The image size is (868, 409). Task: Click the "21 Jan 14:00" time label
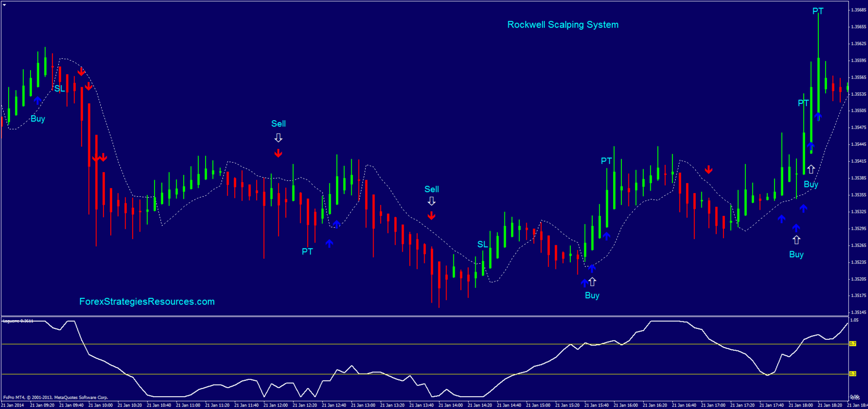pyautogui.click(x=450, y=405)
